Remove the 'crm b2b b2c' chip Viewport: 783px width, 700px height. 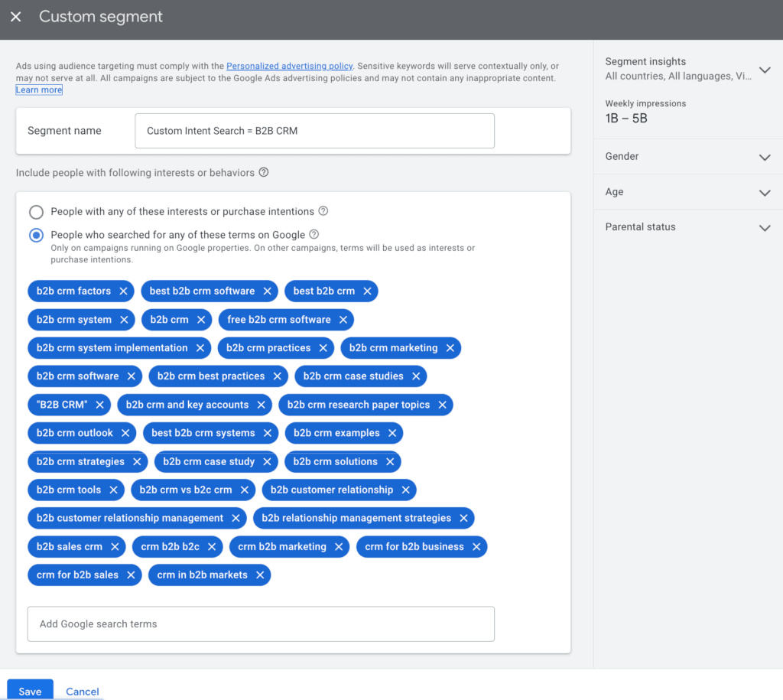[x=212, y=546]
